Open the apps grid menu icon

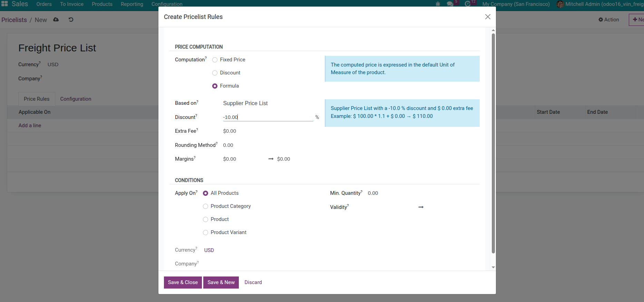(4, 4)
